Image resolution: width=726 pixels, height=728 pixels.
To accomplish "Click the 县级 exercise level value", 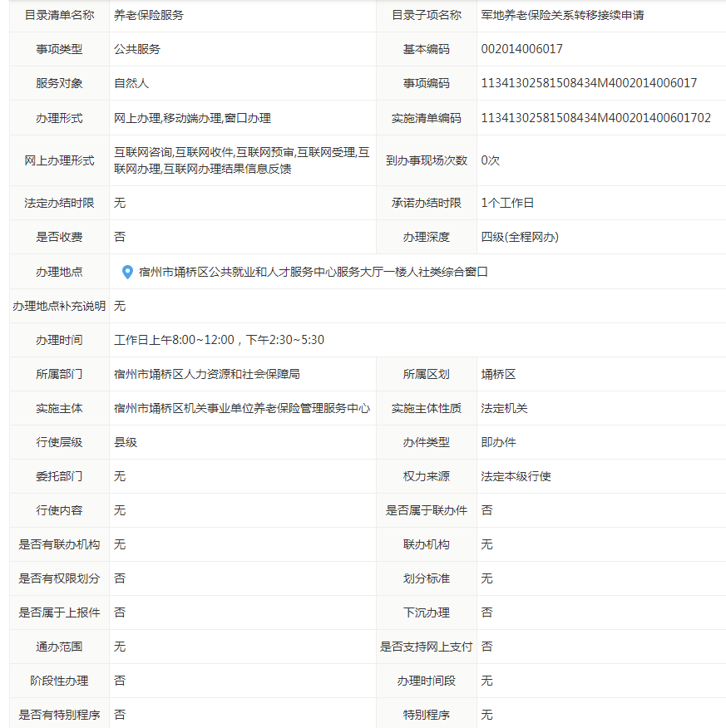I will coord(126,442).
